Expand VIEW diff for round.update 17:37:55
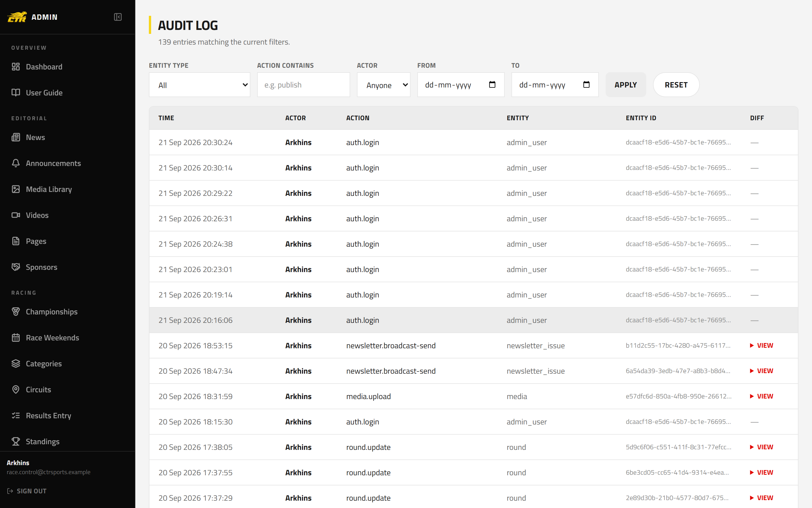The height and width of the screenshot is (508, 812). 761,473
